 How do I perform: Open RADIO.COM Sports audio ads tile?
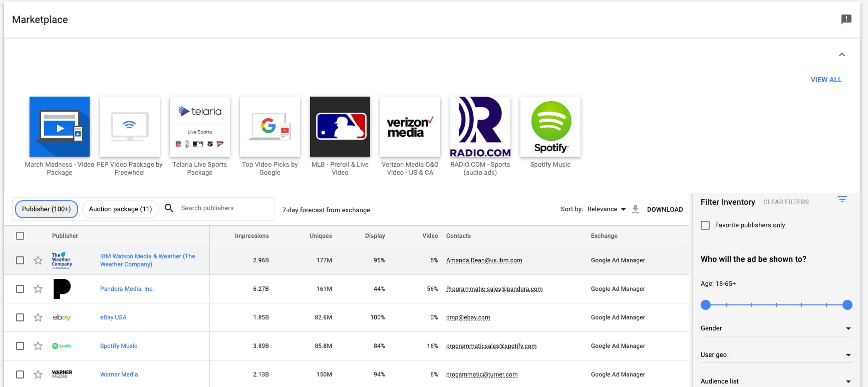(x=480, y=127)
